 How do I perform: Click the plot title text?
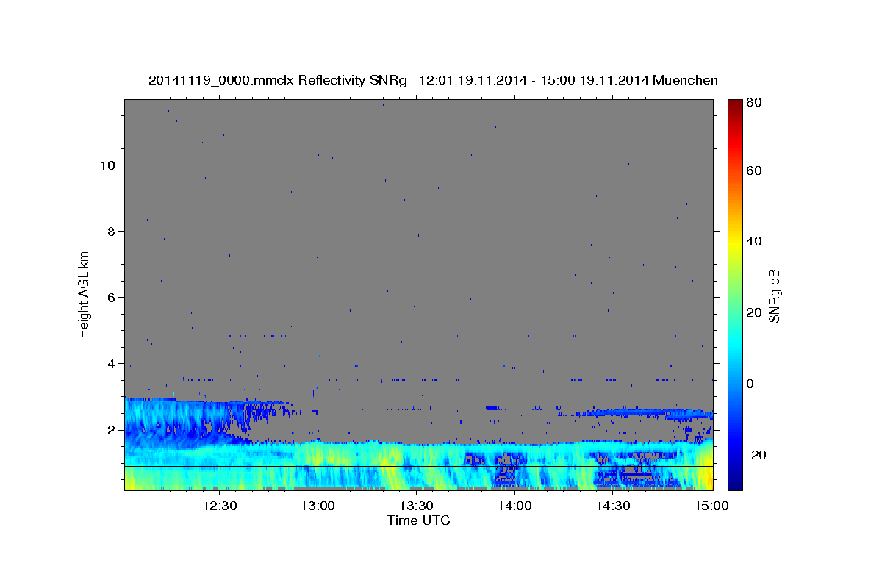click(x=433, y=80)
